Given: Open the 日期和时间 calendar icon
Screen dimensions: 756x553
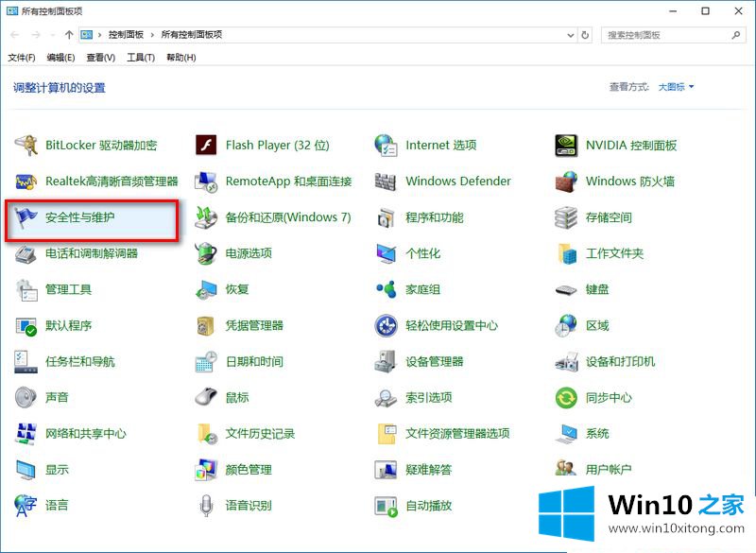Looking at the screenshot, I should pos(206,362).
